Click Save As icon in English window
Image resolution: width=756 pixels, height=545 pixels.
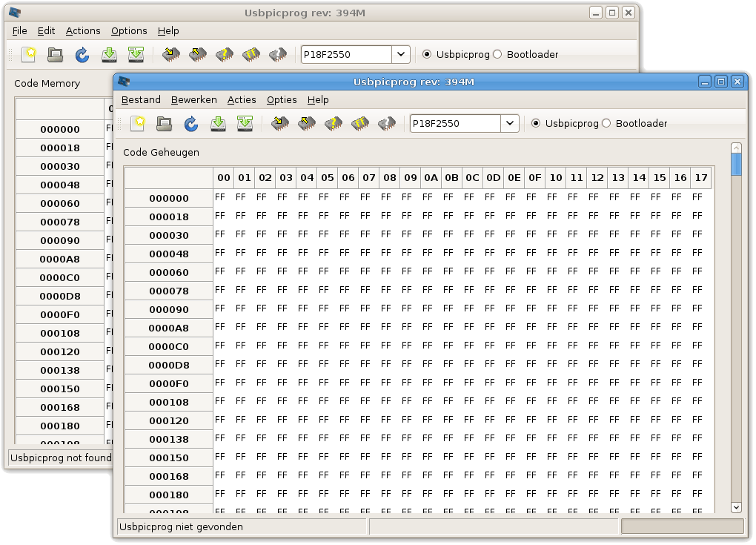coord(136,55)
